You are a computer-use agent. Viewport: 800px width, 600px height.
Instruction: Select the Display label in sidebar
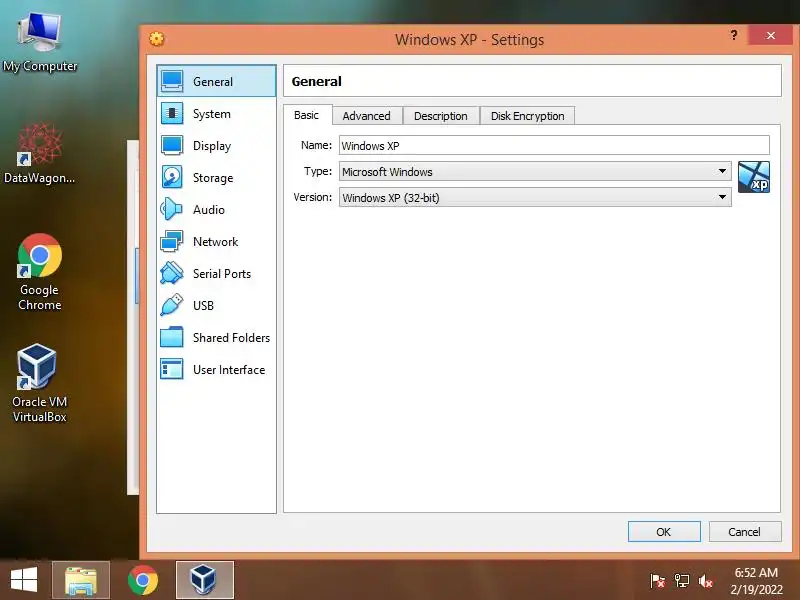(212, 146)
